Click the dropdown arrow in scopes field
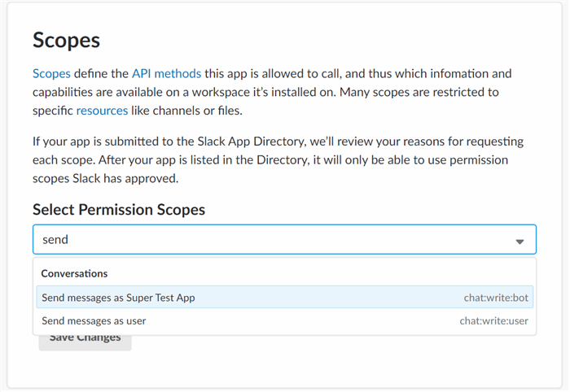570x392 pixels. click(520, 242)
